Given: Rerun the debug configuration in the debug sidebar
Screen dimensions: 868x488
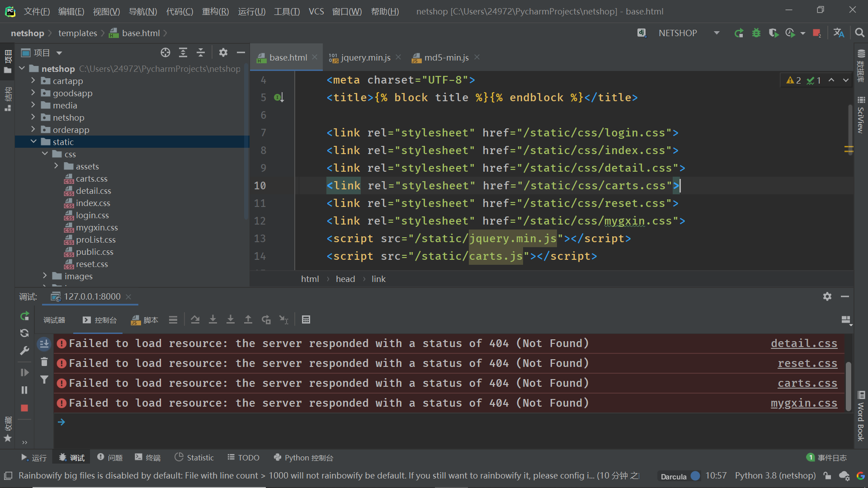Looking at the screenshot, I should pyautogui.click(x=24, y=316).
